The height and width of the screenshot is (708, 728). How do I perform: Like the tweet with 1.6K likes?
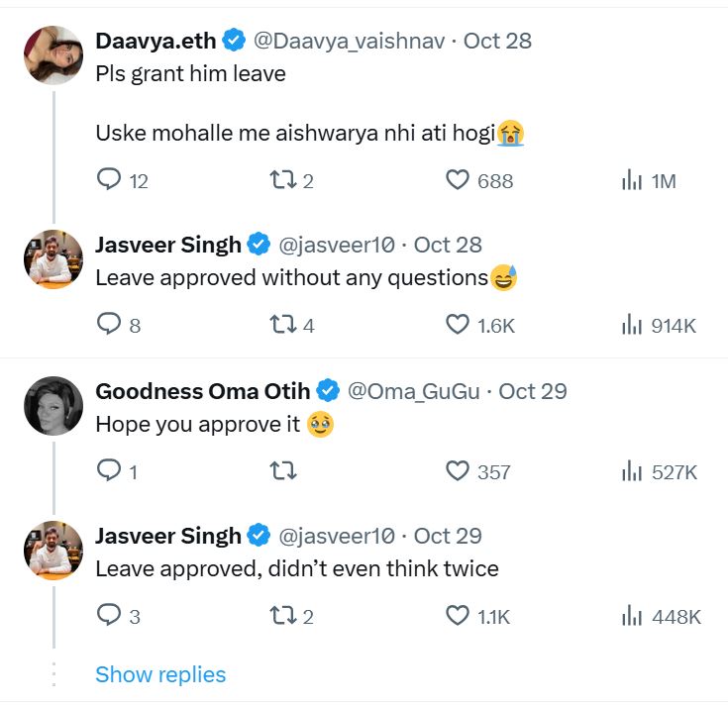tap(457, 325)
